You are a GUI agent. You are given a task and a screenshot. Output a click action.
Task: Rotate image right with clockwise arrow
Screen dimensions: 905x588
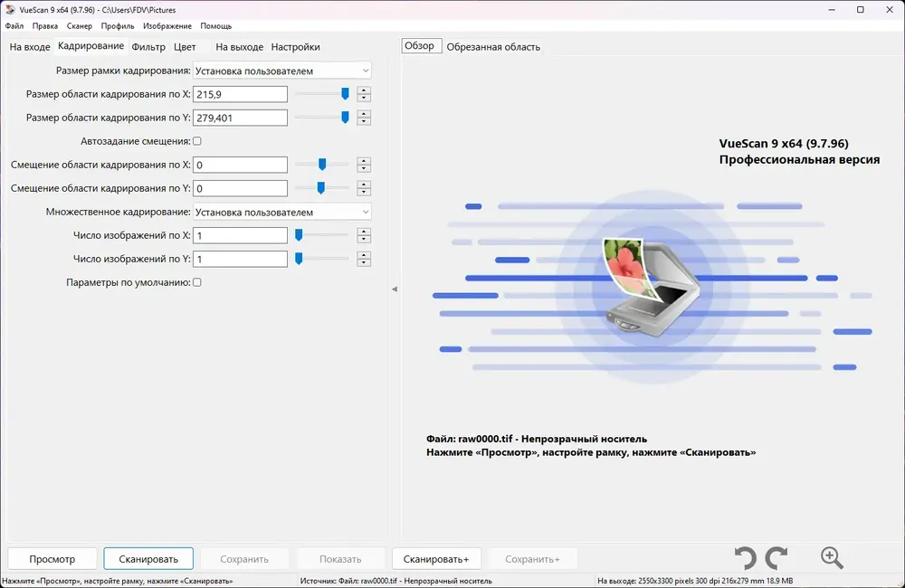776,558
